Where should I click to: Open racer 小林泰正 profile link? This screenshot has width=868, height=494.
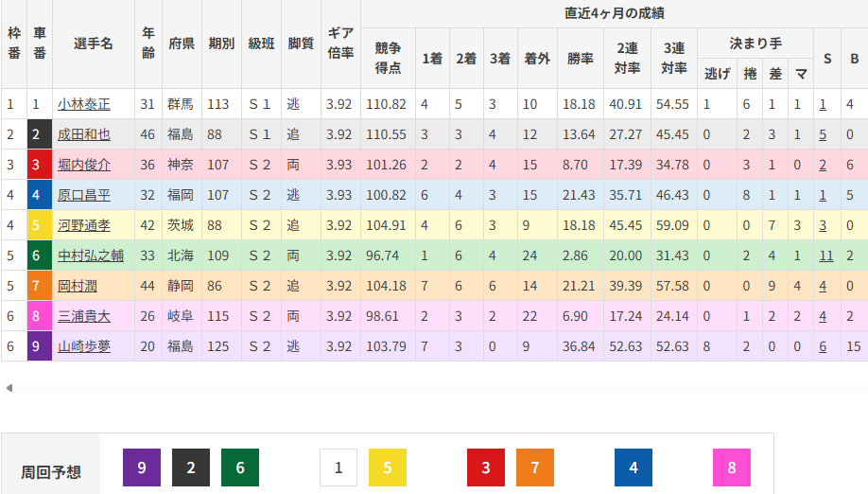point(83,104)
